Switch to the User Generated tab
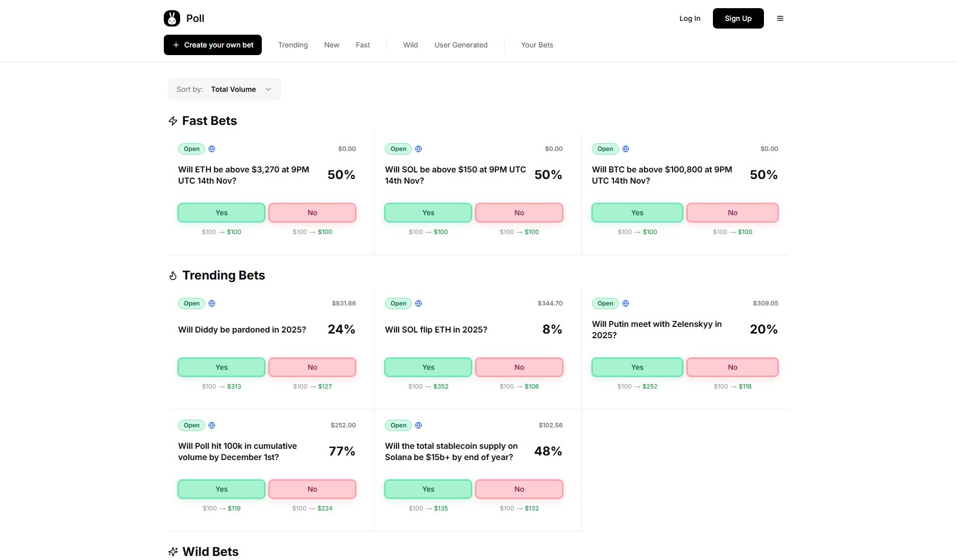The width and height of the screenshot is (964, 560). pyautogui.click(x=461, y=45)
